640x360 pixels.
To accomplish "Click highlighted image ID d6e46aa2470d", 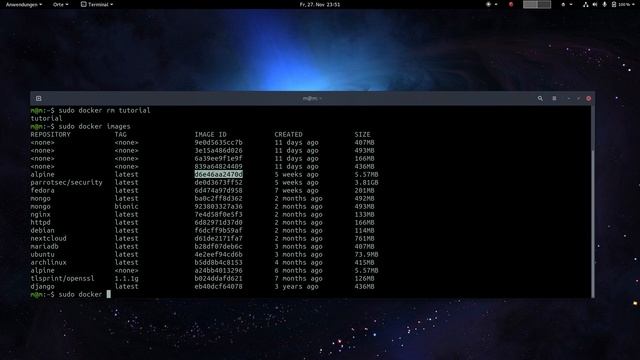I will tap(218, 174).
